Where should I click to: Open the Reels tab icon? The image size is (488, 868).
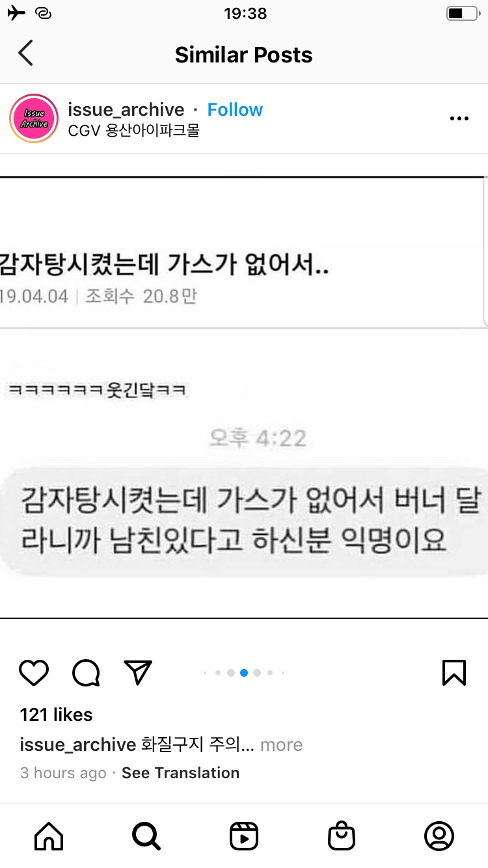[244, 836]
